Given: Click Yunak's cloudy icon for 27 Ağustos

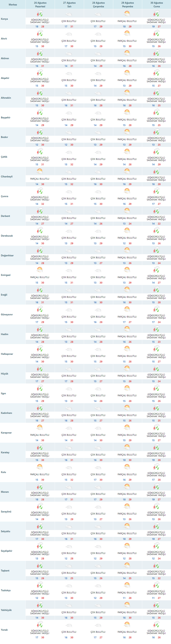Looking at the screenshot, I should [x=69, y=624].
